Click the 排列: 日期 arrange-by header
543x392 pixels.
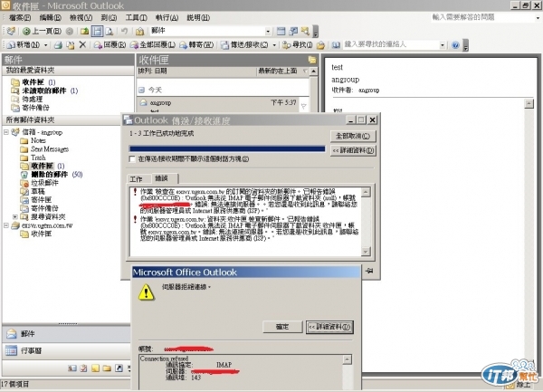pos(152,71)
